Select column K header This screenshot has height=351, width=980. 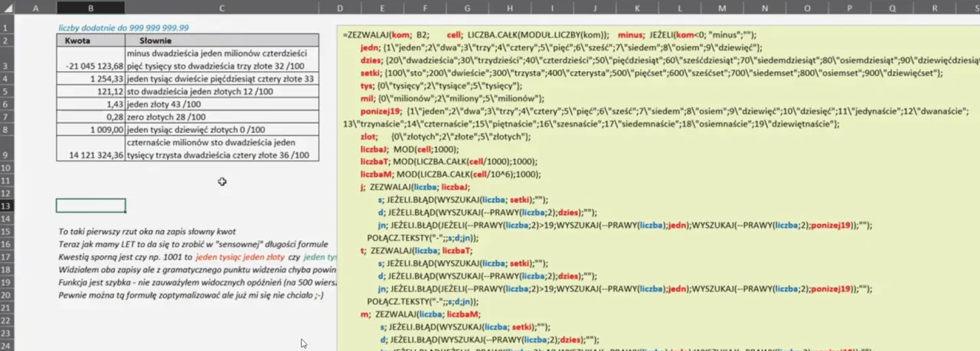point(635,7)
